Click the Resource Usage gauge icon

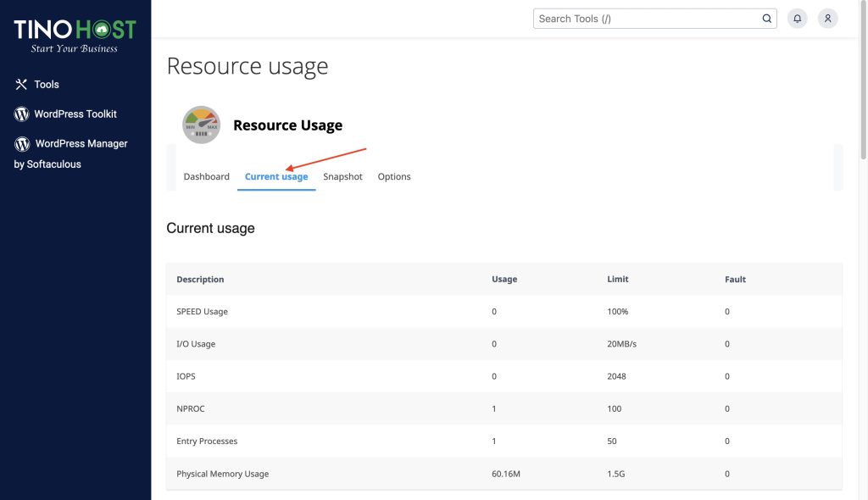pyautogui.click(x=202, y=125)
